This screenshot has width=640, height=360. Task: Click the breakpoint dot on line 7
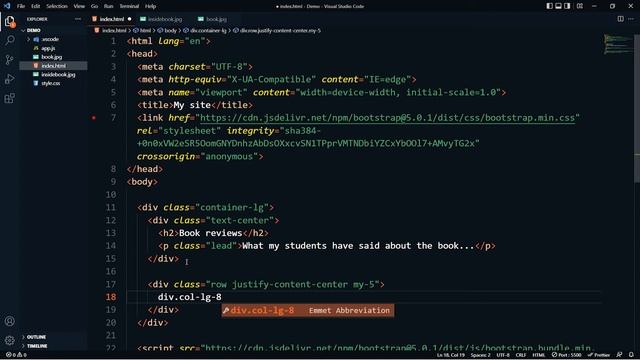pyautogui.click(x=94, y=118)
